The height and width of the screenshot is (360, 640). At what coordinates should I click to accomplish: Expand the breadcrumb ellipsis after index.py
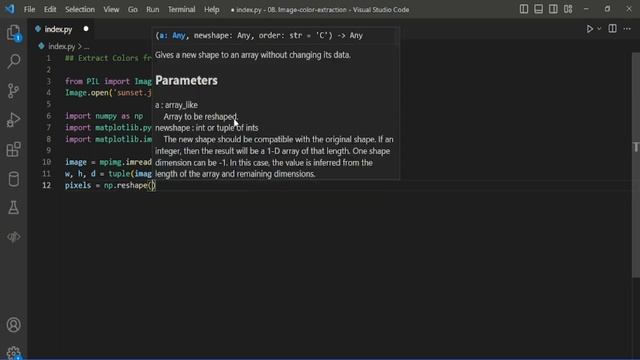(x=87, y=47)
